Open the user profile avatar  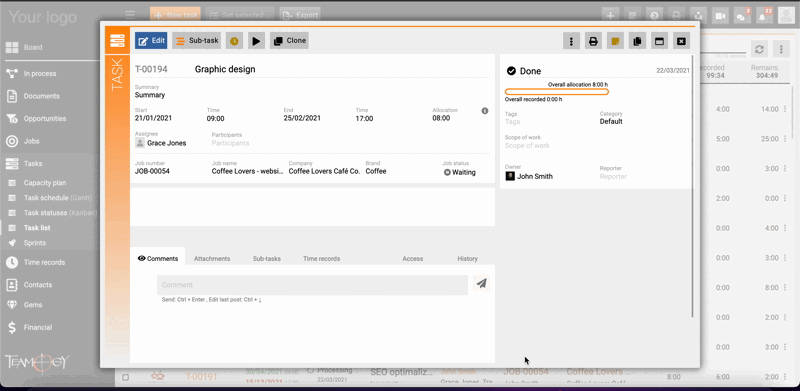(x=786, y=15)
